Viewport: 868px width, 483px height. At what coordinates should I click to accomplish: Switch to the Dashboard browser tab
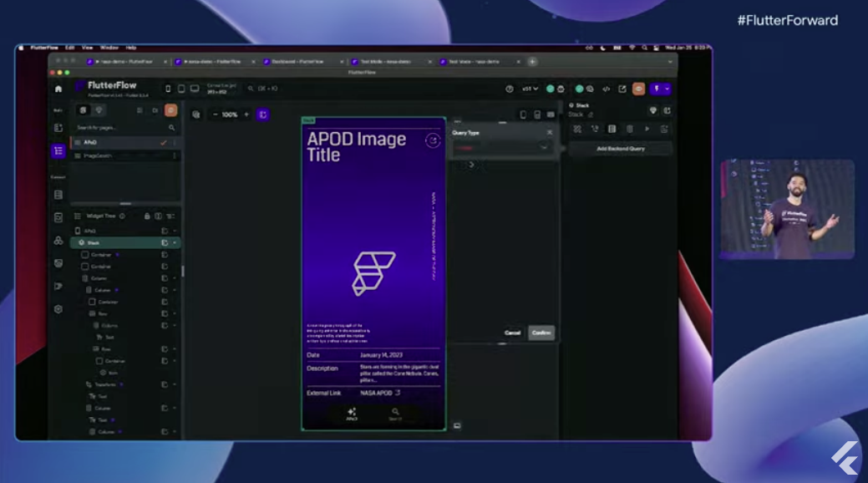click(298, 61)
